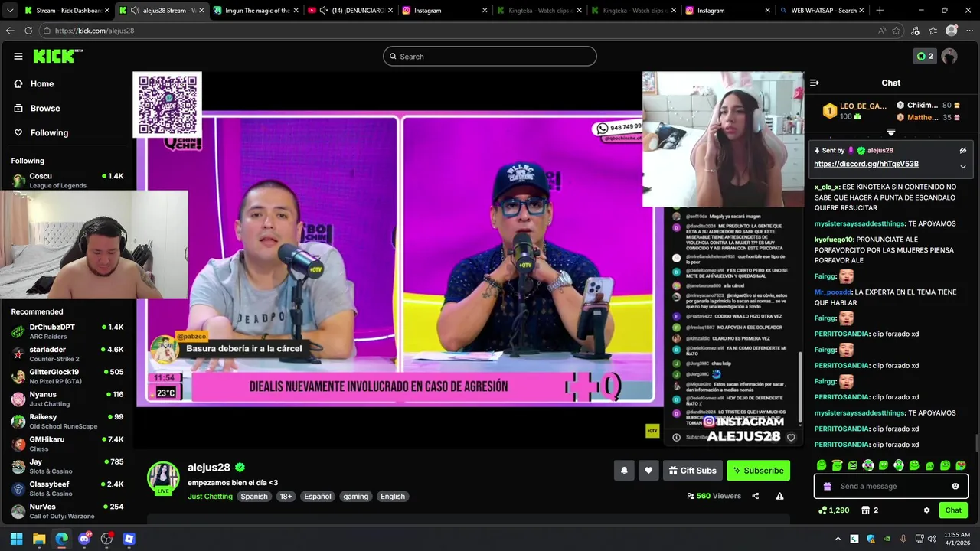Open GlitterGlock19 recommended channel
This screenshot has height=551, width=980.
click(x=67, y=377)
